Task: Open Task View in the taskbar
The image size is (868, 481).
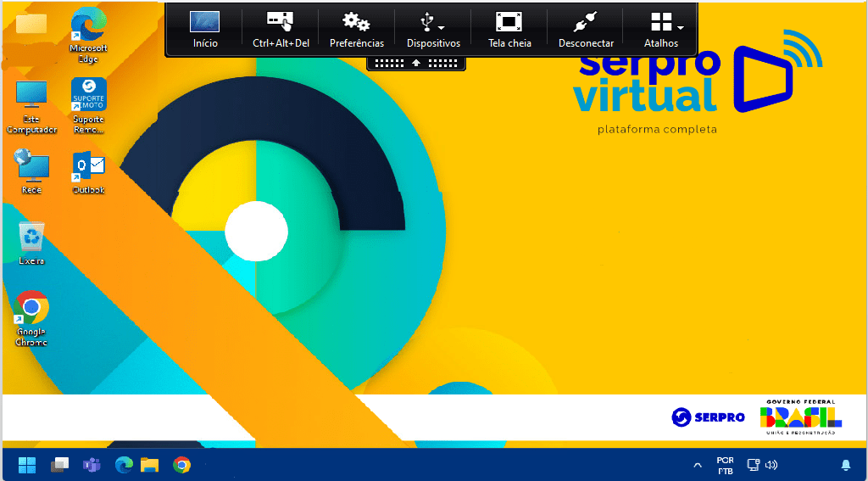Action: 60,464
